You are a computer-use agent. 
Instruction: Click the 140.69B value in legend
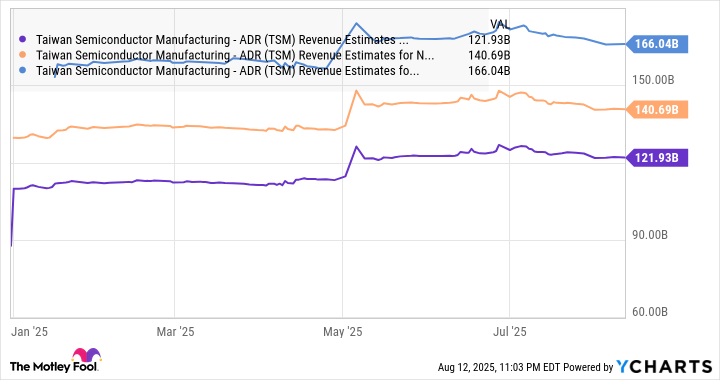coord(489,55)
